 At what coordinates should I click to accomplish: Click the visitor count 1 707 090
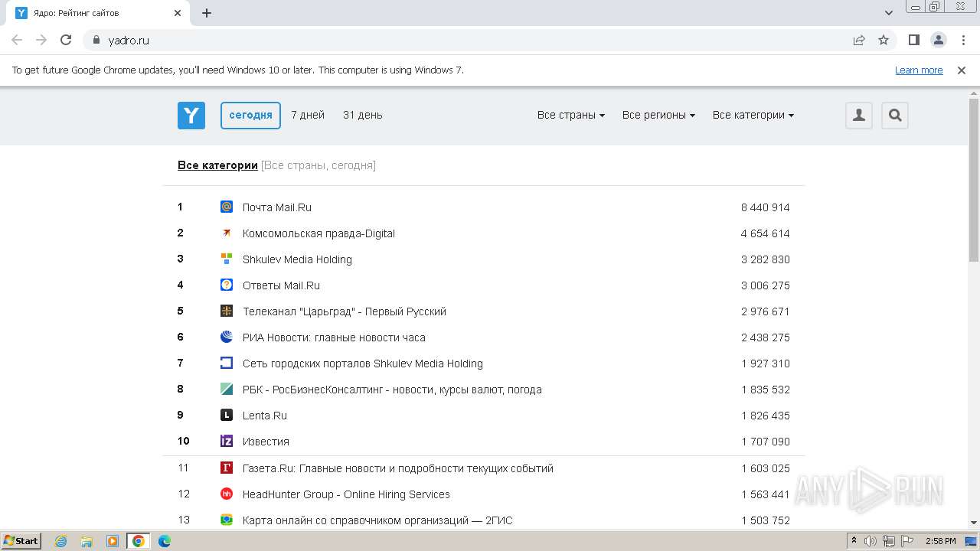[766, 442]
